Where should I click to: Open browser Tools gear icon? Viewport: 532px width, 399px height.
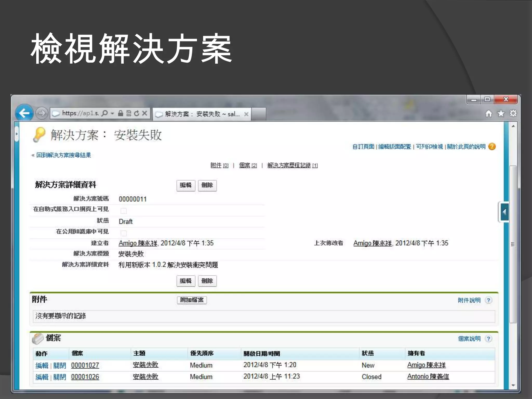513,113
